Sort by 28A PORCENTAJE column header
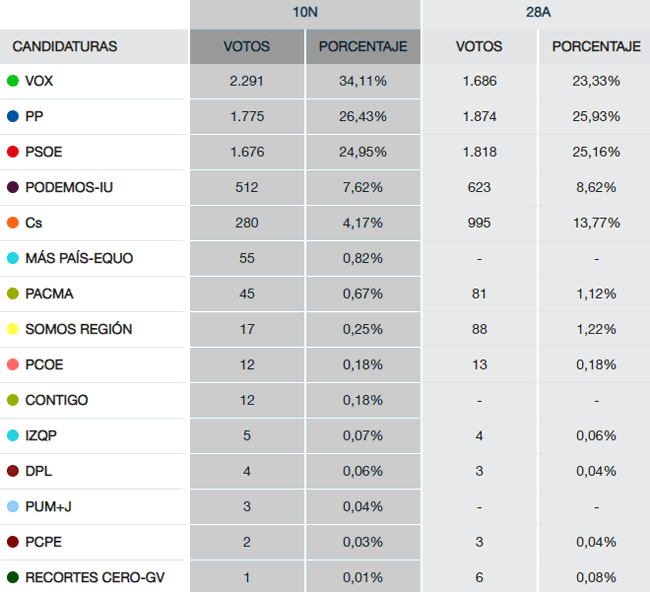Screen dimensions: 650x592 click(x=595, y=47)
